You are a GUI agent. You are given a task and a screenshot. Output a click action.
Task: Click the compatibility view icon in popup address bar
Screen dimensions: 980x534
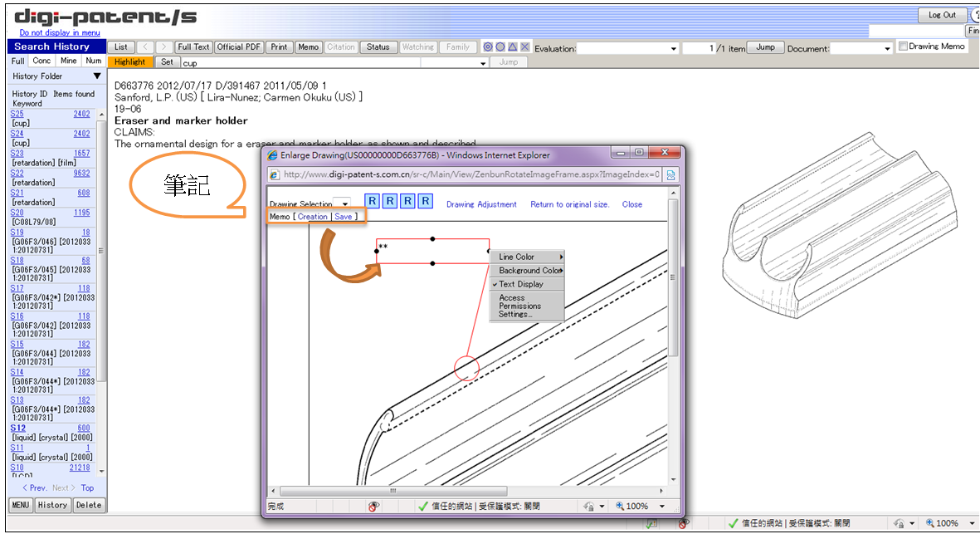670,175
